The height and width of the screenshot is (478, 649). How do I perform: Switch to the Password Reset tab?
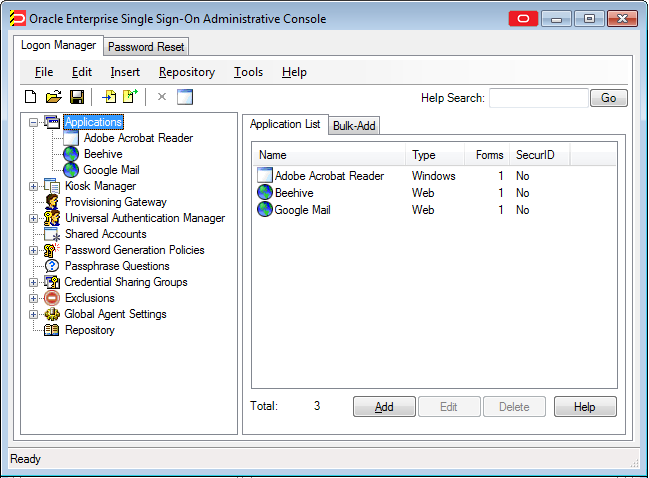coord(146,47)
